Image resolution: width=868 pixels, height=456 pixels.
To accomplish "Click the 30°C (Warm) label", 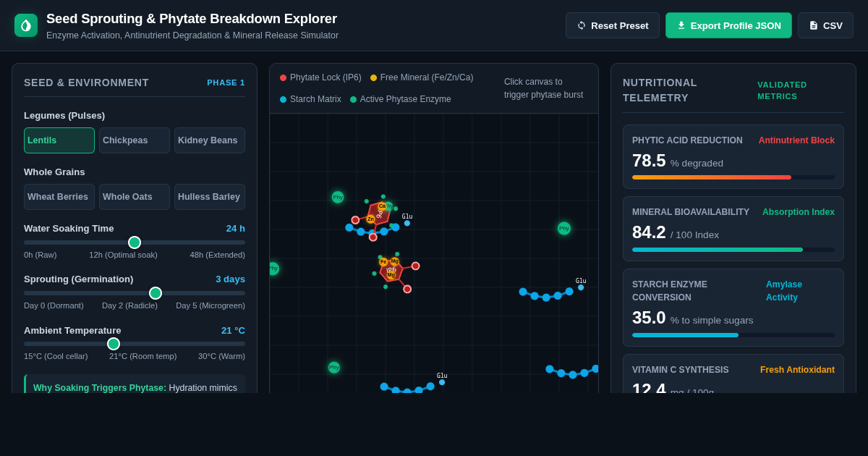I will [221, 356].
